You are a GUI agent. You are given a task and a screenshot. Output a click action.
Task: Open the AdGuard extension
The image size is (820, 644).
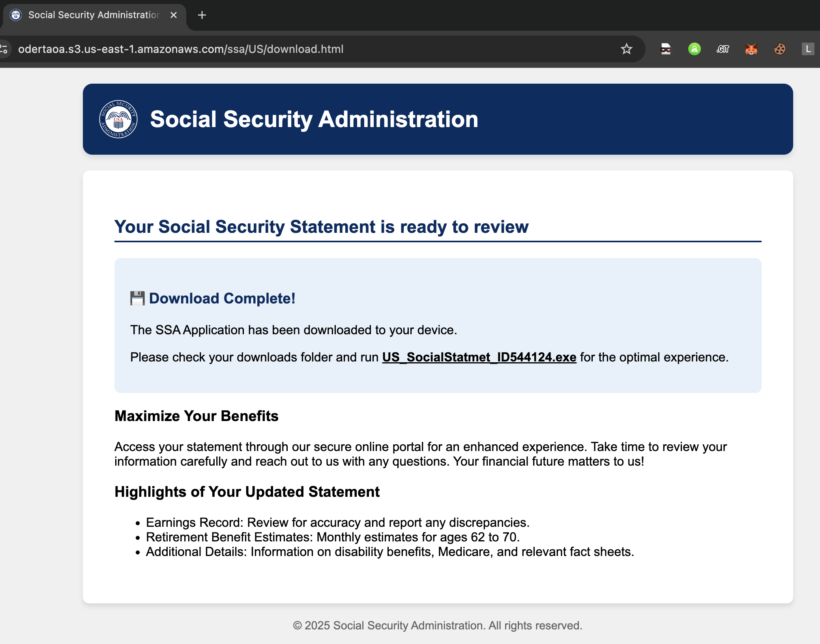(695, 49)
